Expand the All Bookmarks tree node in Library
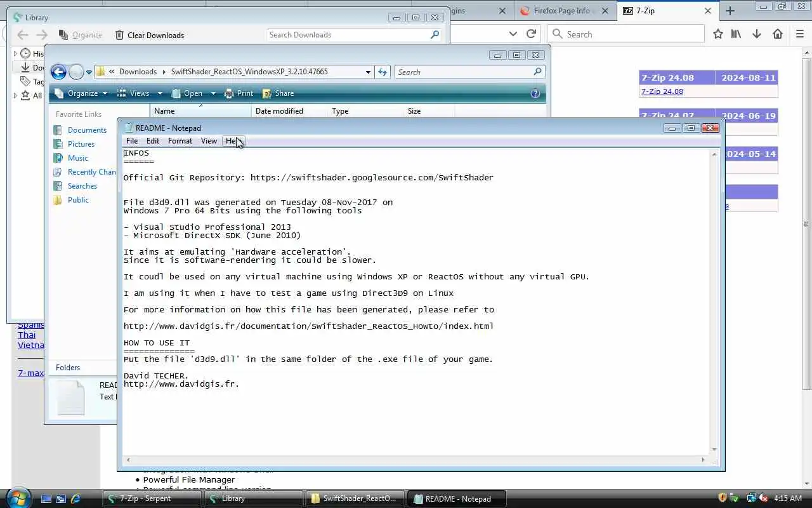Image resolution: width=812 pixels, height=508 pixels. pyautogui.click(x=15, y=96)
